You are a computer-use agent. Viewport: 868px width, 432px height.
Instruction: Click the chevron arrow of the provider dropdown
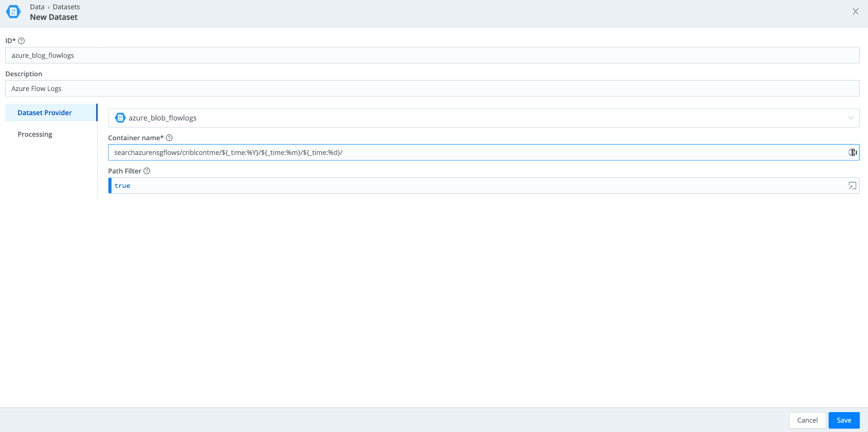click(x=851, y=118)
